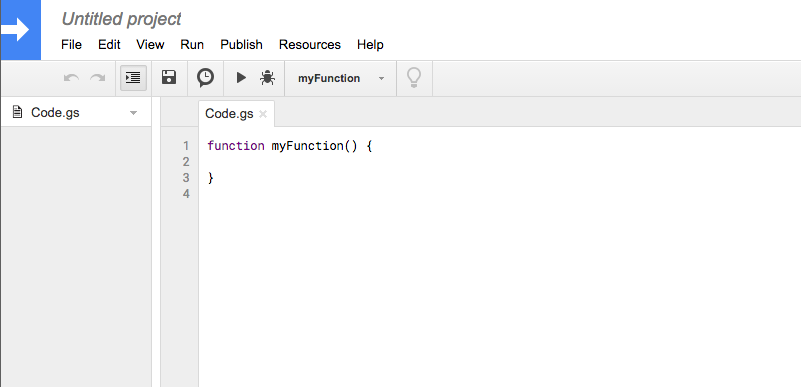Click myFunction() in the code editor
Viewport: 801px width, 387px height.
314,146
